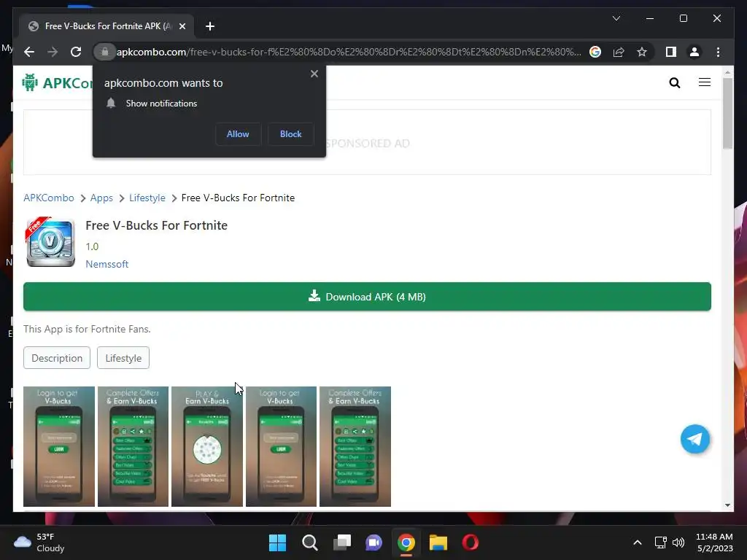Launch Opera browser from taskbar

471,542
